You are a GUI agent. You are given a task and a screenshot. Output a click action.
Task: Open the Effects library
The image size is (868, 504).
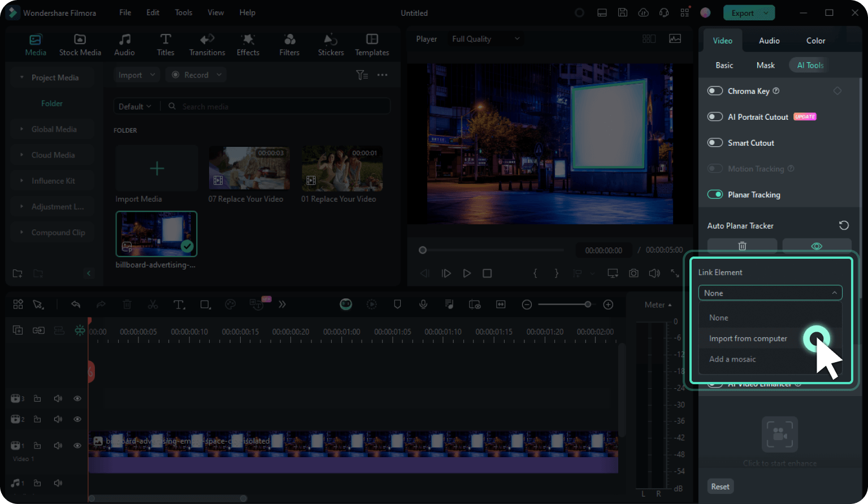[248, 45]
